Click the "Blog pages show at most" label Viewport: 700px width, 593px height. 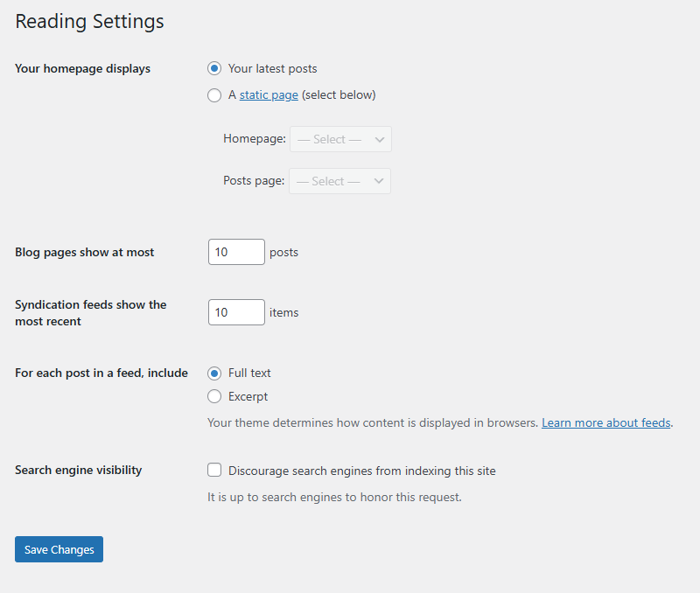tap(84, 253)
